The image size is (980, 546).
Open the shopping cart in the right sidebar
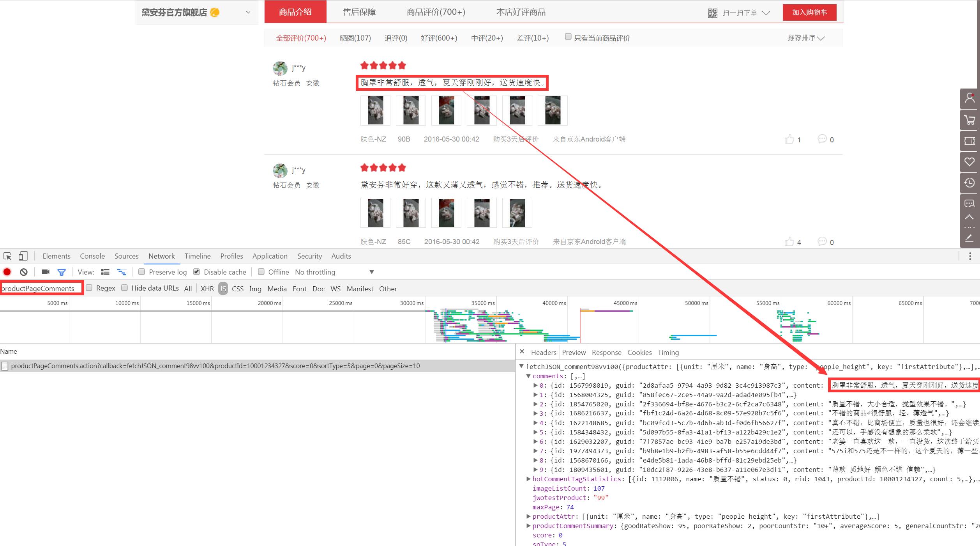[969, 120]
